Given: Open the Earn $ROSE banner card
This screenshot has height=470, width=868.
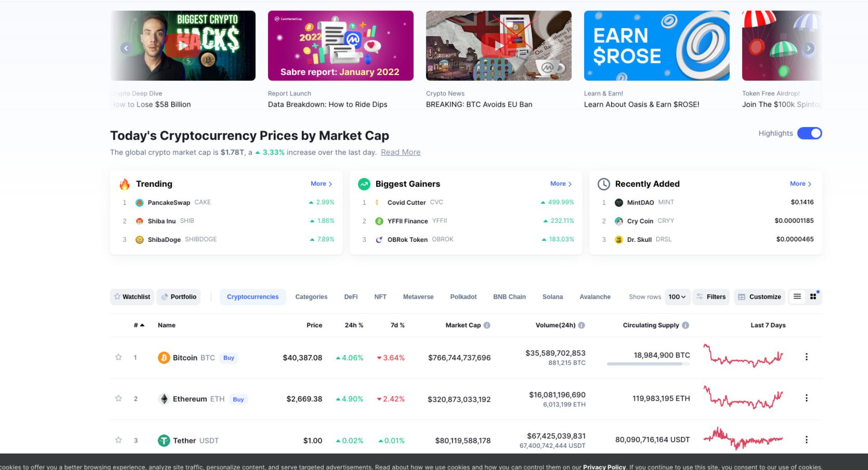Looking at the screenshot, I should pos(656,46).
